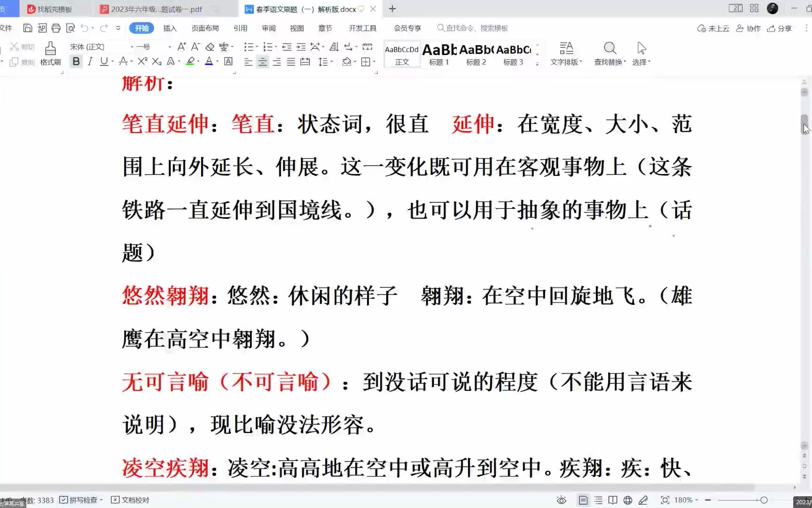Screen dimensions: 812x508
Task: Justify paragraph alignment
Action: 291,62
